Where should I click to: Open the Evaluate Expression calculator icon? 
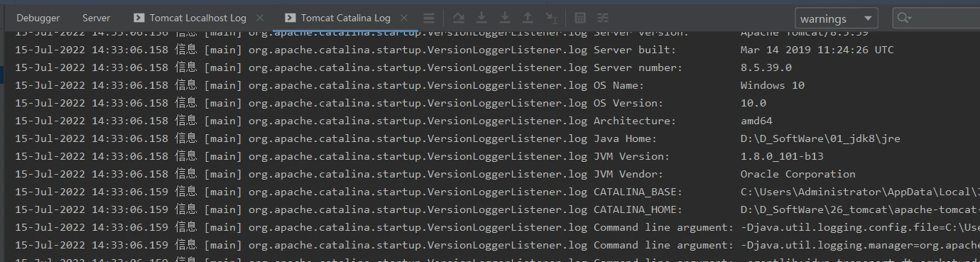(x=580, y=18)
